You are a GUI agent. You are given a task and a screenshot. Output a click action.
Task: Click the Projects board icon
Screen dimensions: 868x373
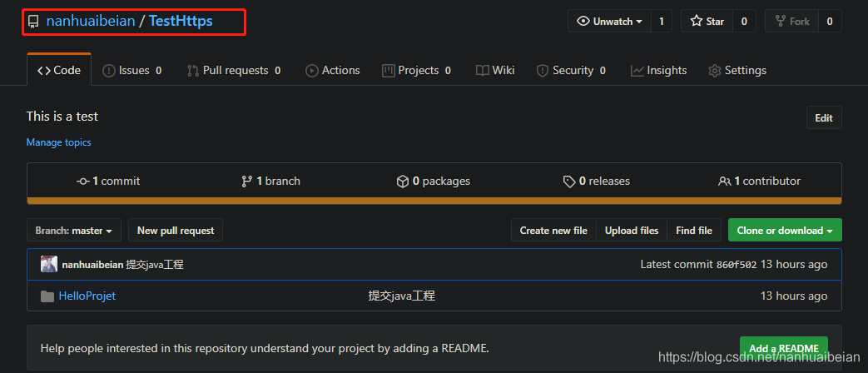[388, 70]
